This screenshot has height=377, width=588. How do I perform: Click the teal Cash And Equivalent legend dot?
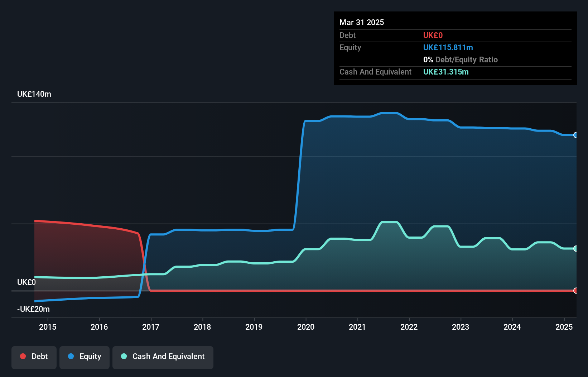click(124, 356)
